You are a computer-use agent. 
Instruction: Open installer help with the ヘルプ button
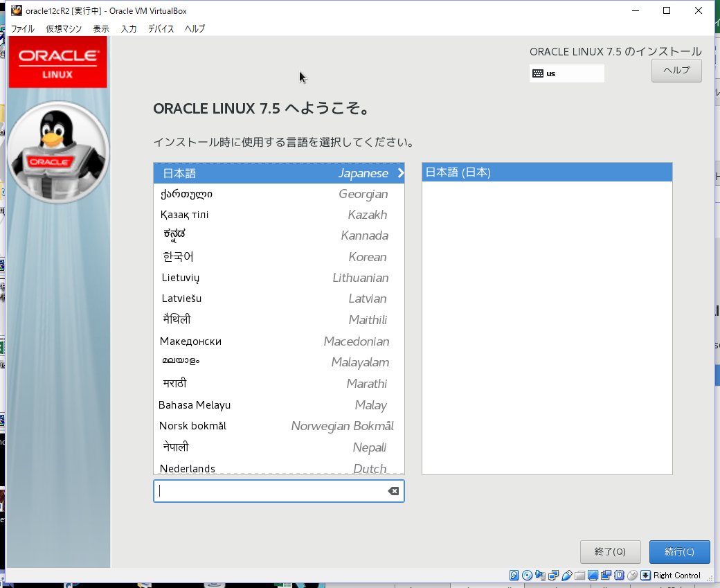[676, 70]
